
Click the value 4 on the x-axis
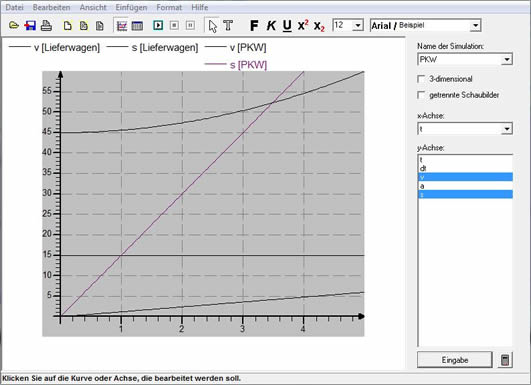click(303, 328)
